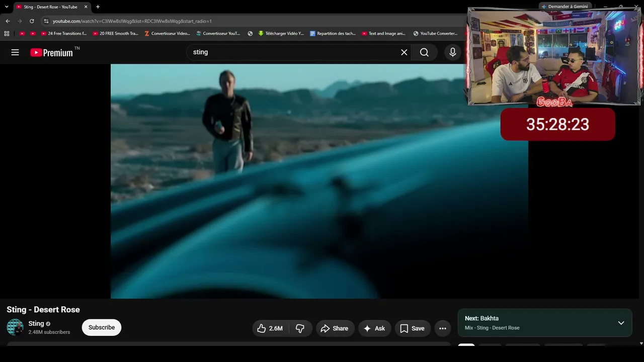The height and width of the screenshot is (362, 644).
Task: Open the Repartition des tach... bookmark
Action: pyautogui.click(x=333, y=34)
